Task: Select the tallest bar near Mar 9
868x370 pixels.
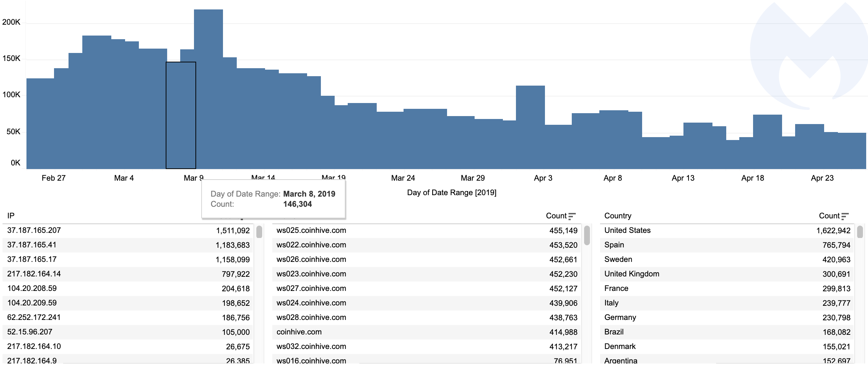Action: click(x=208, y=89)
